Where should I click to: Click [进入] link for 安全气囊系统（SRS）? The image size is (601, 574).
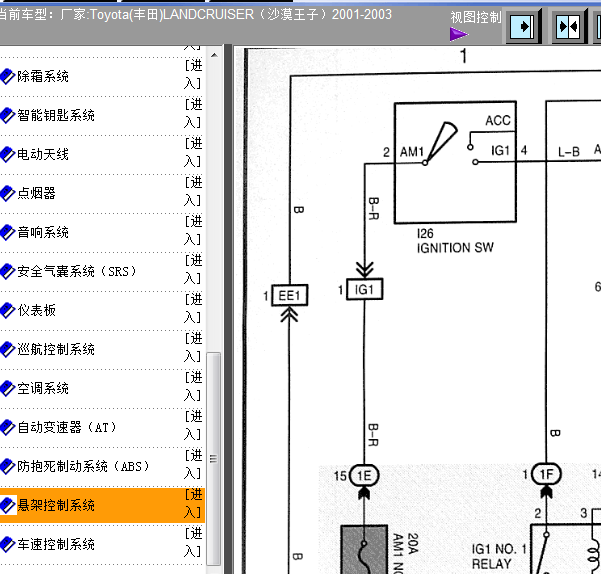click(193, 270)
